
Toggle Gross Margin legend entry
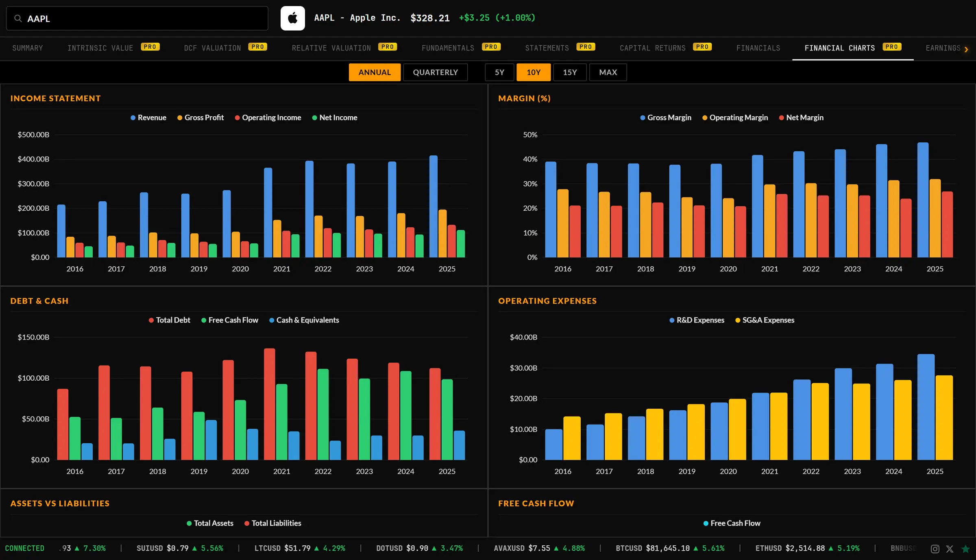coord(666,118)
